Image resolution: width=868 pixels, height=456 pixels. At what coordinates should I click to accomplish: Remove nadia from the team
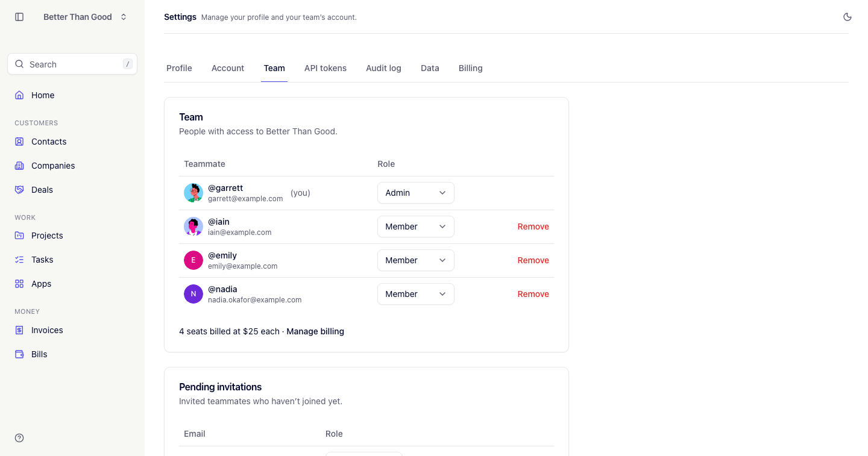coord(533,294)
